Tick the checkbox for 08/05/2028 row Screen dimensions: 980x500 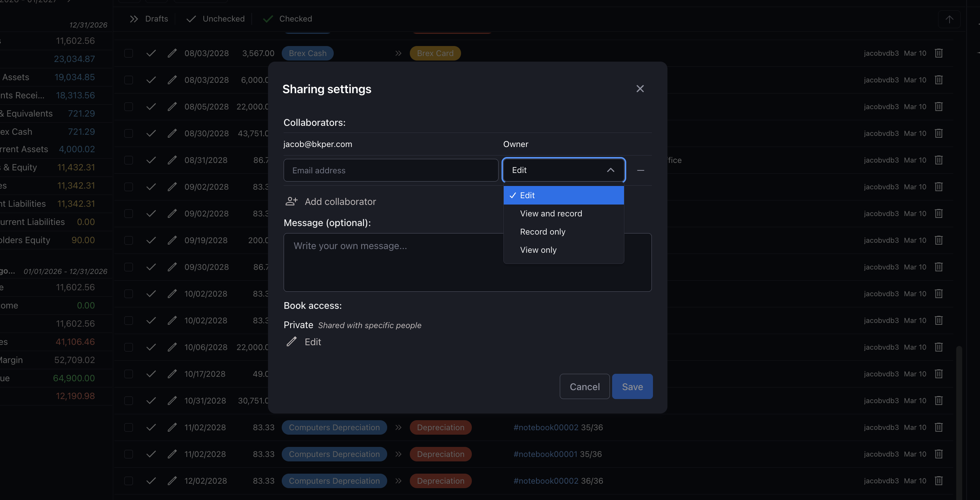(x=128, y=107)
